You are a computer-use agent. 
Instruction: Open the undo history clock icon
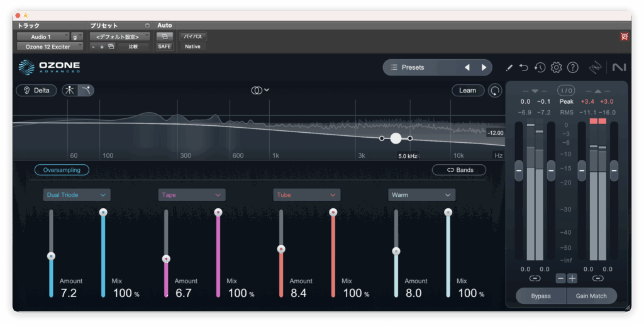pos(540,67)
